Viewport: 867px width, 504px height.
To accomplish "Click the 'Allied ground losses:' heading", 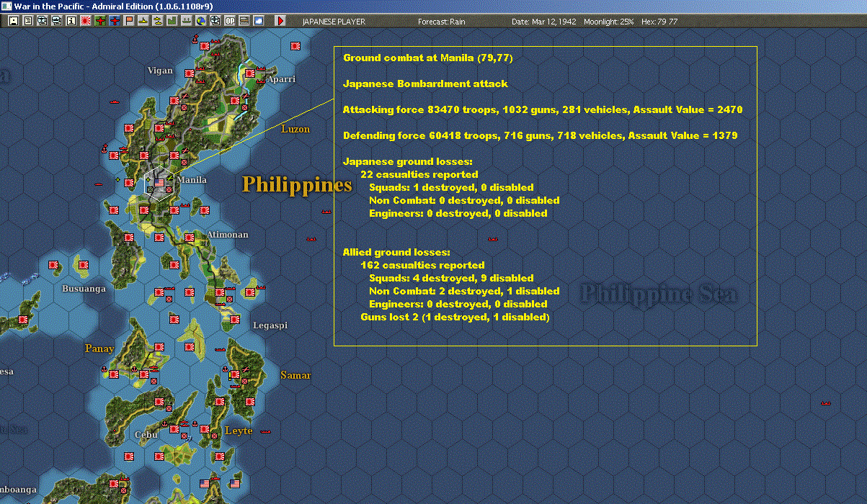I will point(396,252).
